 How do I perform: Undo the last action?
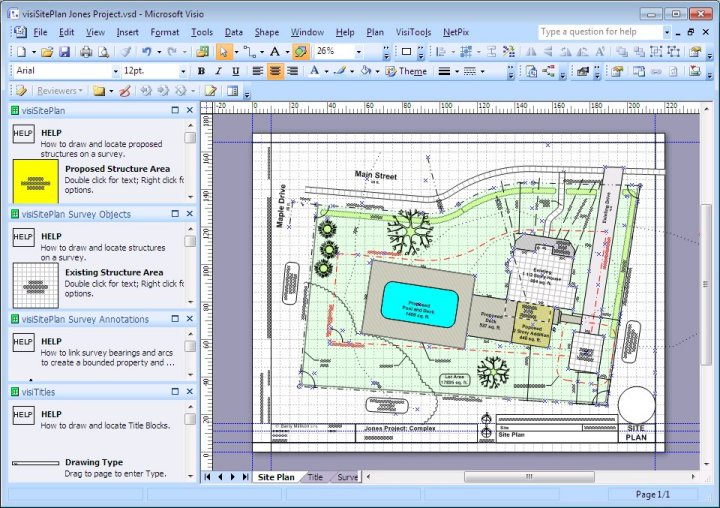tap(146, 51)
